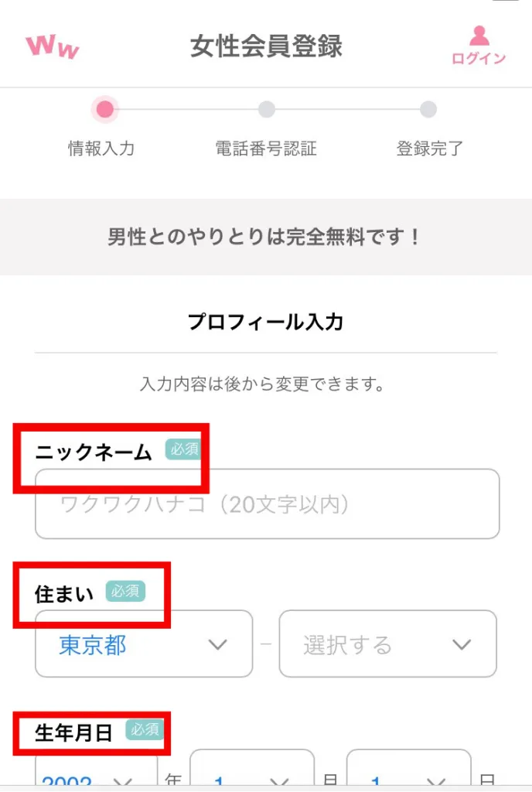Click the 電話番号認証 step dot
This screenshot has height=792, width=532.
(x=266, y=110)
